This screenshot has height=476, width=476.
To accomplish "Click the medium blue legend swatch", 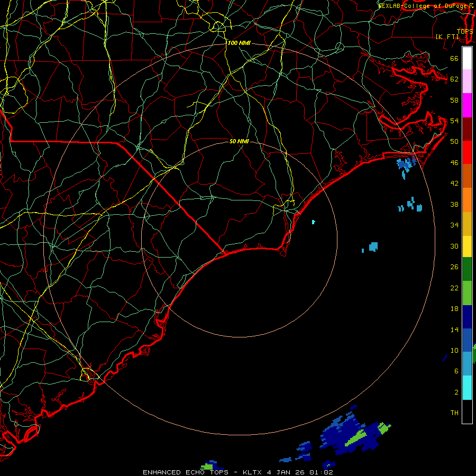I will click(467, 340).
